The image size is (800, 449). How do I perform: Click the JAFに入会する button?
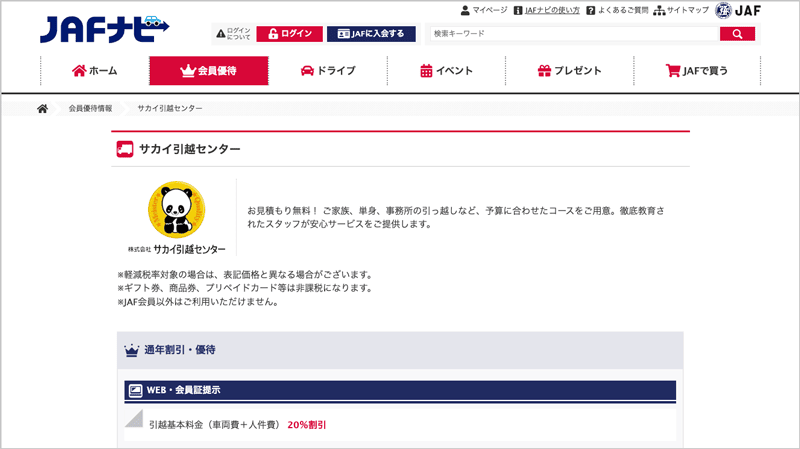(371, 34)
